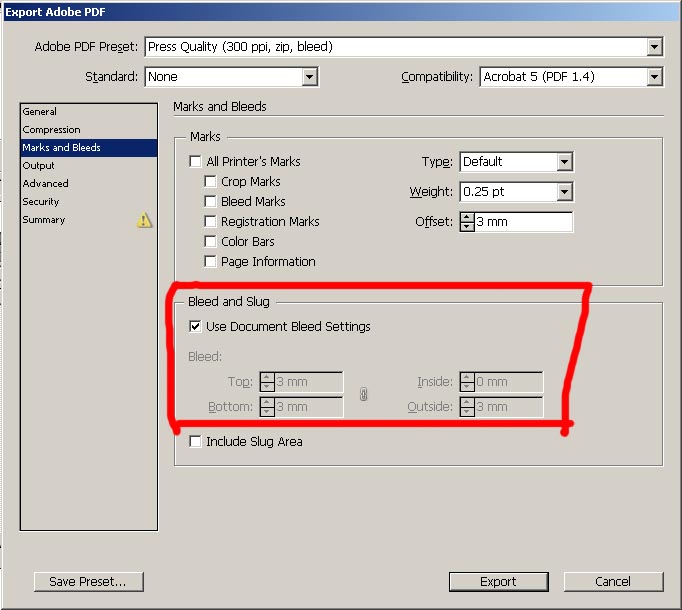Image resolution: width=682 pixels, height=610 pixels.
Task: Open the Summary page
Action: 89,220
